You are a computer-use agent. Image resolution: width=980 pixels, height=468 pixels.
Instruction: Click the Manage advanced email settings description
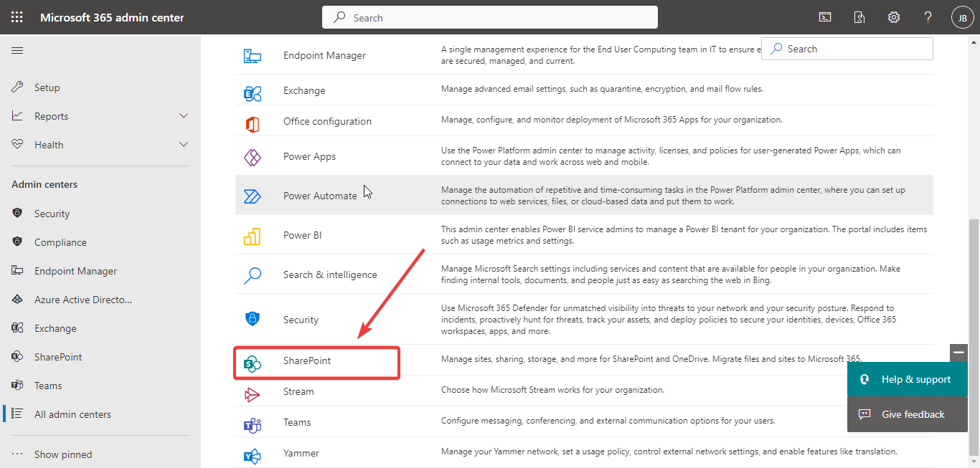click(x=602, y=89)
